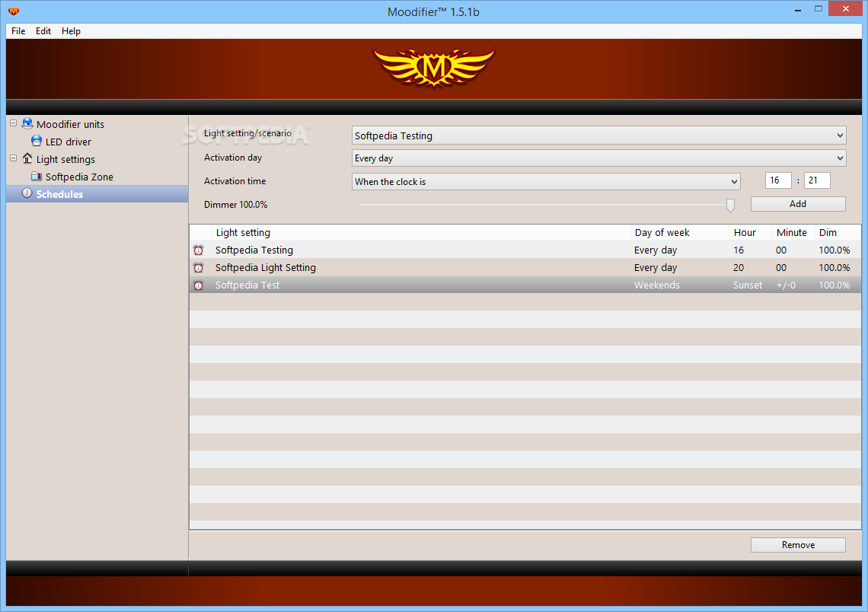This screenshot has height=612, width=868.
Task: Click the Weekends cell
Action: pos(656,285)
